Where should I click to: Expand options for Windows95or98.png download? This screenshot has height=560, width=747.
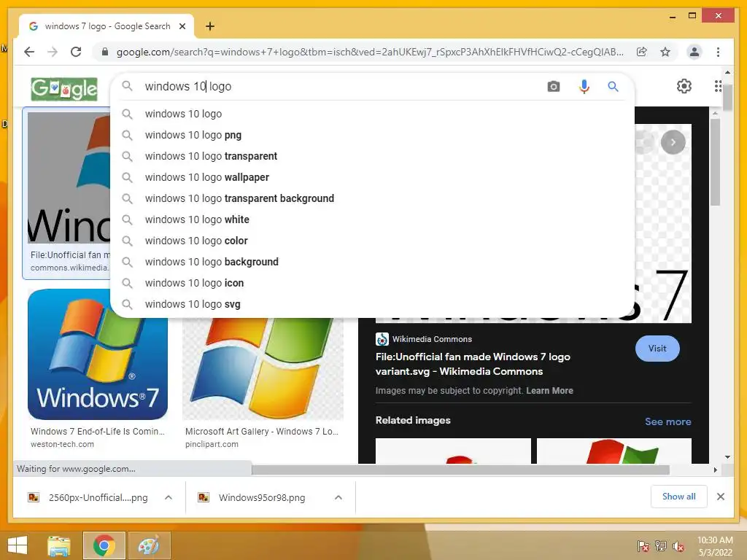pyautogui.click(x=338, y=497)
